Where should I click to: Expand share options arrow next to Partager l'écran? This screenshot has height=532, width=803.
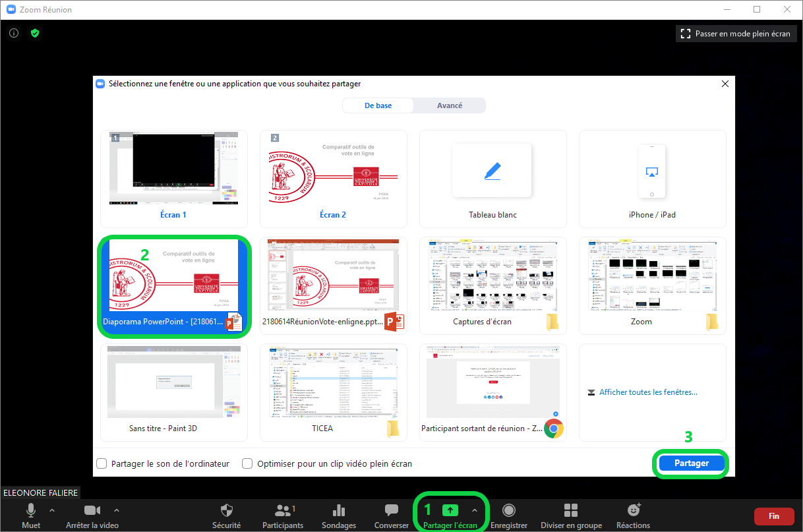[474, 510]
